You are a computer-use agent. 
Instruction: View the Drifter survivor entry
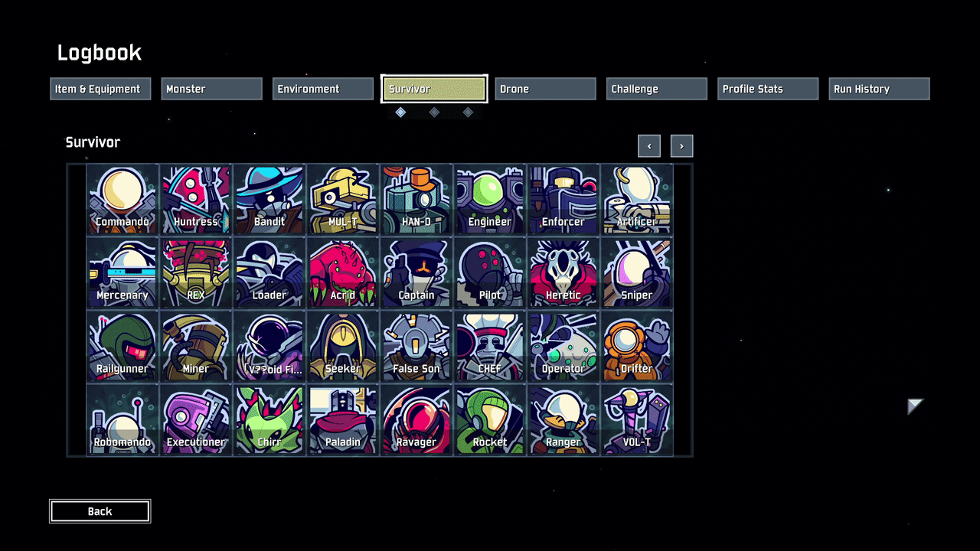(x=637, y=346)
